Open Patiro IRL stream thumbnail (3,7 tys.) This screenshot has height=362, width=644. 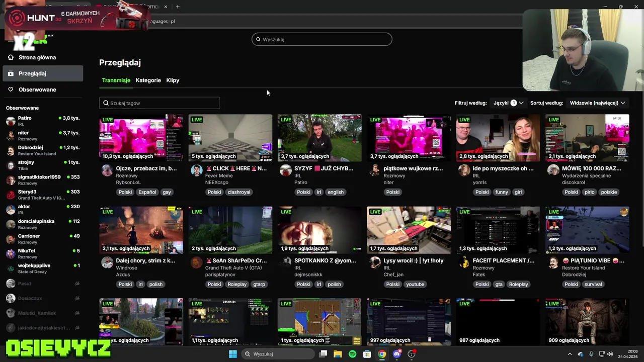319,138
